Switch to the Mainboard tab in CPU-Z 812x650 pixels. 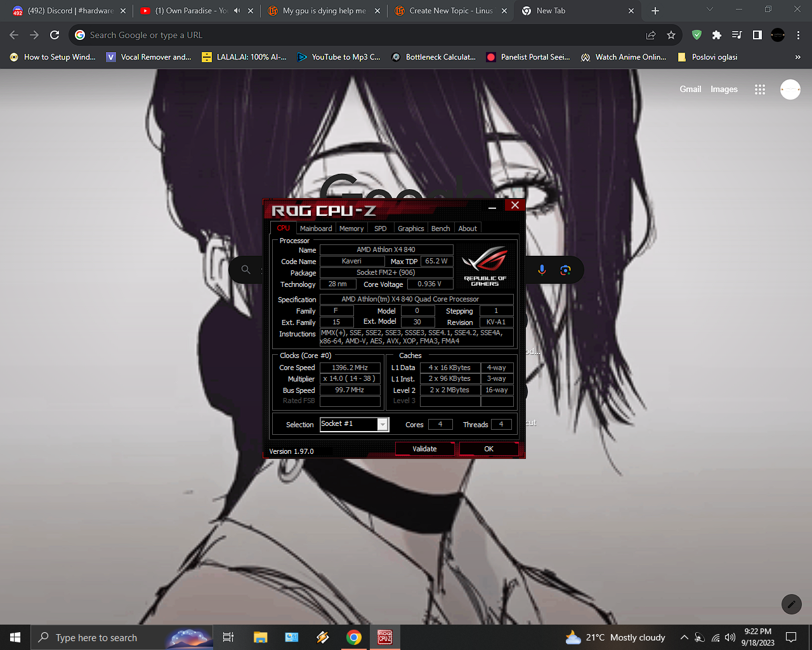pyautogui.click(x=316, y=229)
